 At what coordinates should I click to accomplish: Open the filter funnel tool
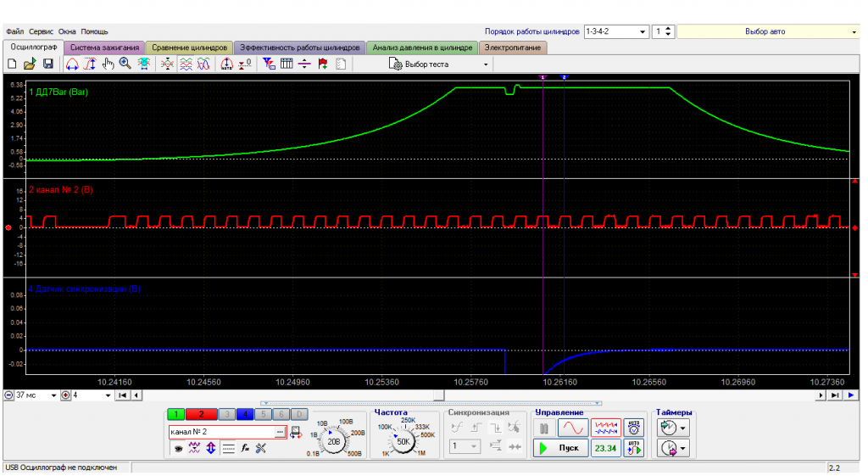(x=269, y=64)
